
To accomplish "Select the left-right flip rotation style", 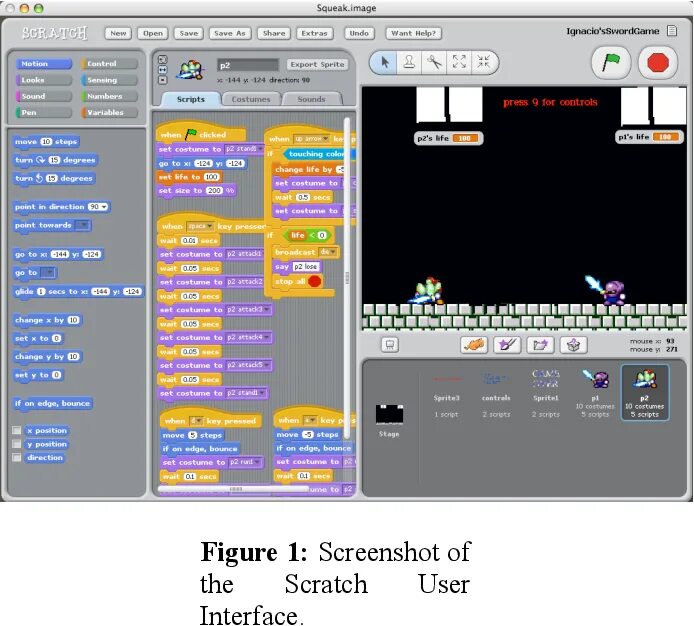I will point(162,70).
